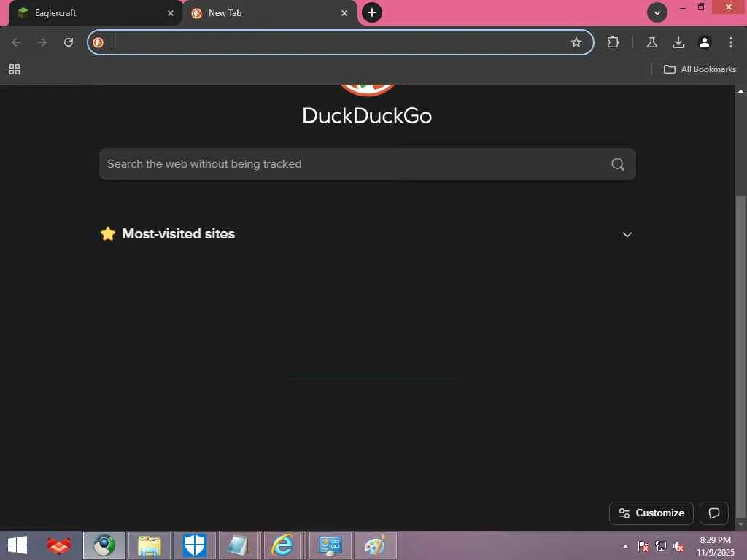Open the feedback speech bubble icon
747x560 pixels.
(x=713, y=513)
